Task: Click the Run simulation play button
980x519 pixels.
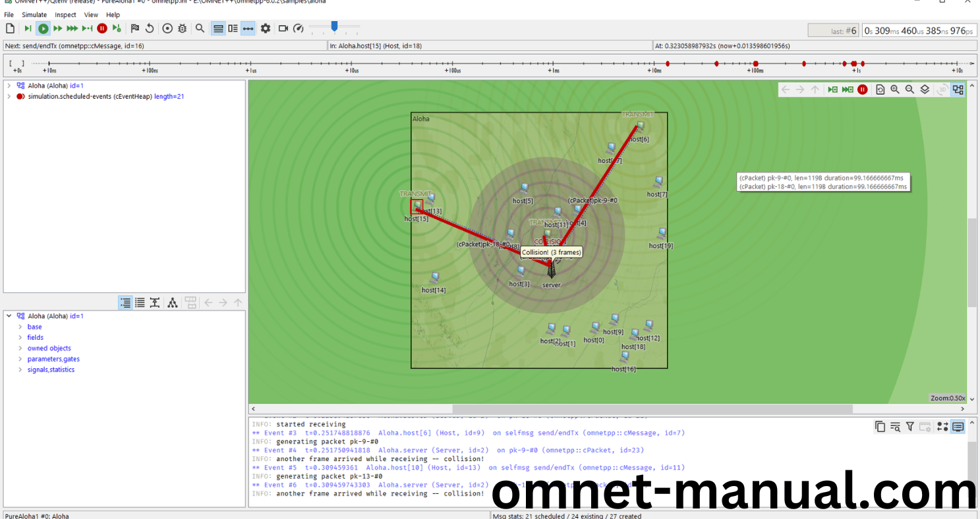Action: [43, 28]
